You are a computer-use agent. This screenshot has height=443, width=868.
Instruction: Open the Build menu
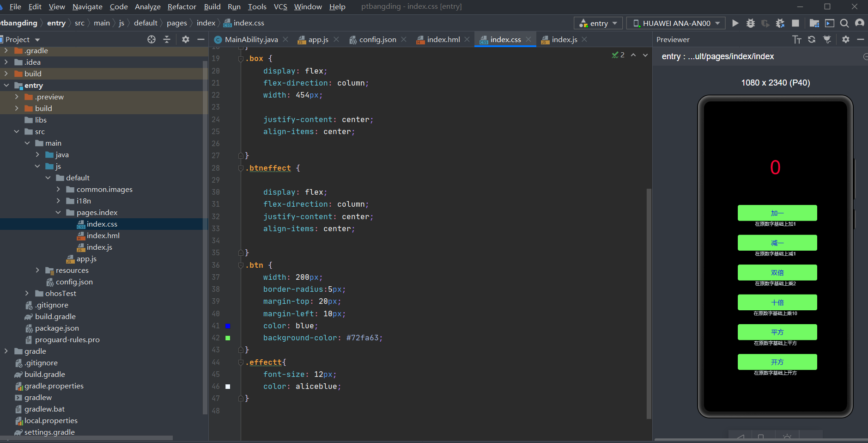tap(212, 6)
